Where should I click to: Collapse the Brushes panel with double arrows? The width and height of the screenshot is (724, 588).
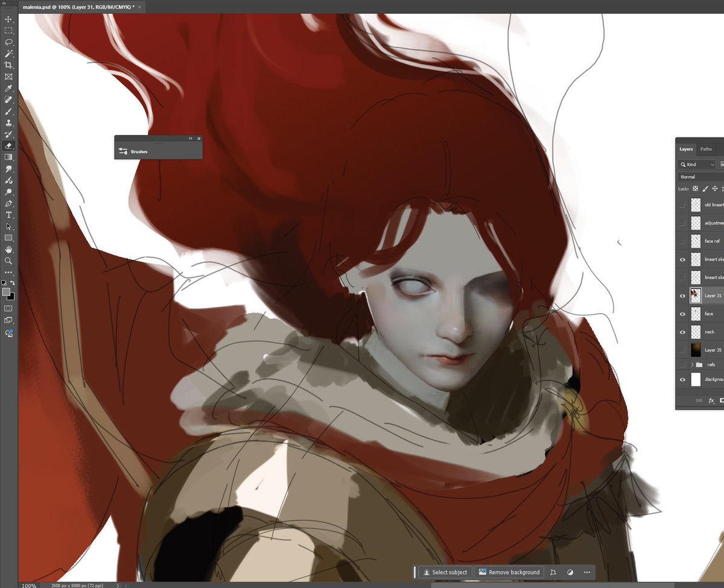pos(191,139)
